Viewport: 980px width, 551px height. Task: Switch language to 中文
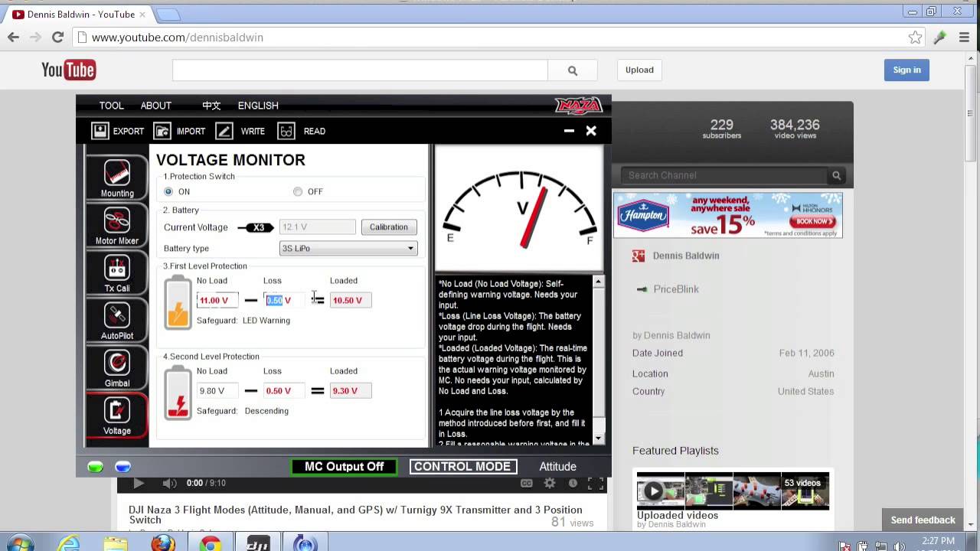pyautogui.click(x=211, y=106)
